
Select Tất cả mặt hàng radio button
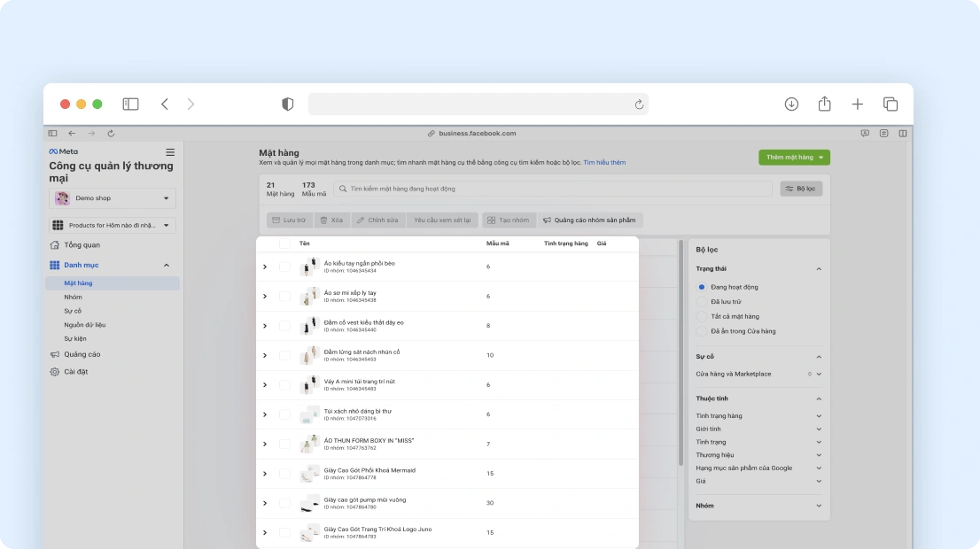coord(701,317)
